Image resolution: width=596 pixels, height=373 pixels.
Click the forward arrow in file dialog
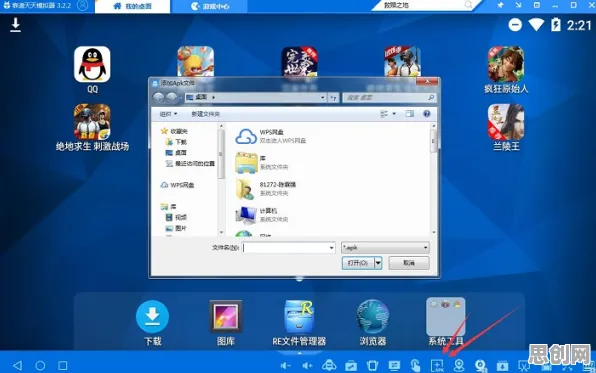point(172,98)
